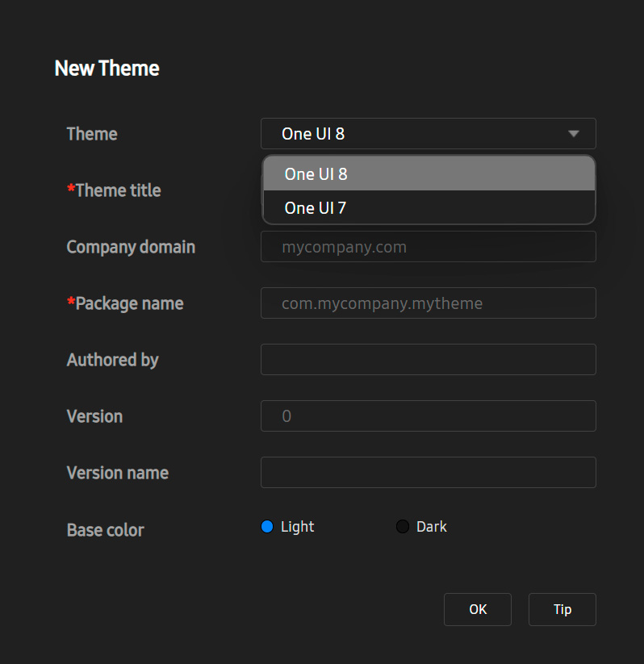The image size is (644, 664).
Task: Click the Version name label
Action: coord(118,473)
